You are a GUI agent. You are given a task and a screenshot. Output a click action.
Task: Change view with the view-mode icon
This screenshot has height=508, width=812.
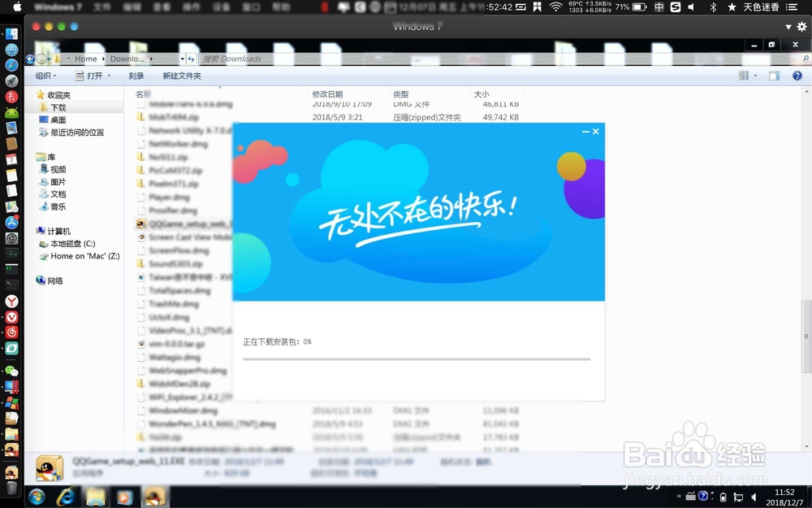pos(744,76)
